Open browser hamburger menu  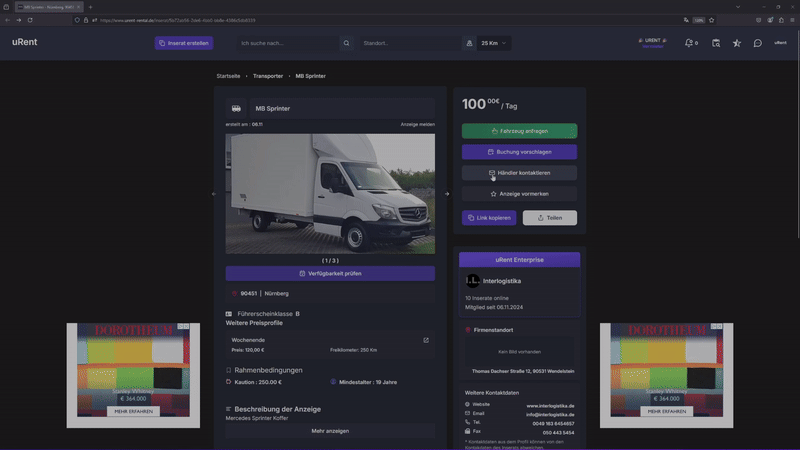[792, 20]
